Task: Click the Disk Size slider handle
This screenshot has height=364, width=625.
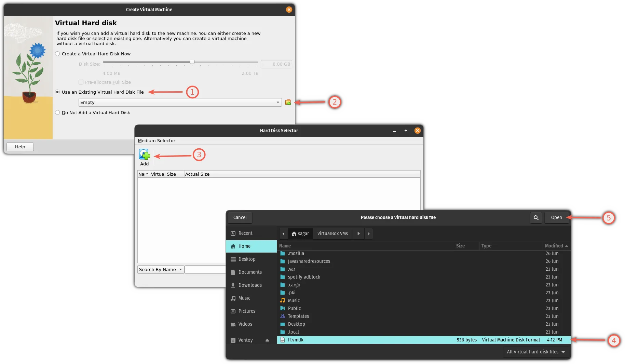Action: click(x=192, y=62)
